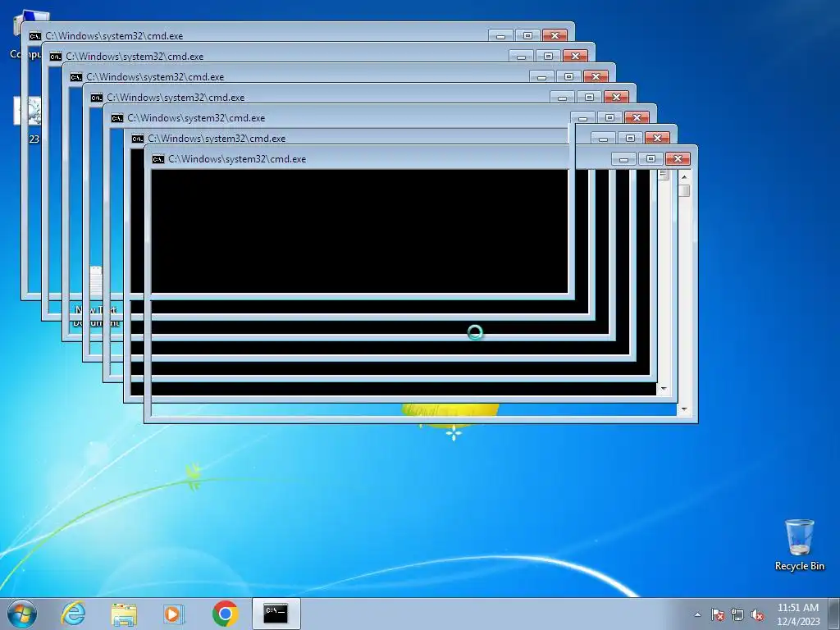This screenshot has width=840, height=630.
Task: Maximize the sixth-from-top cmd.exe window
Action: 630,138
